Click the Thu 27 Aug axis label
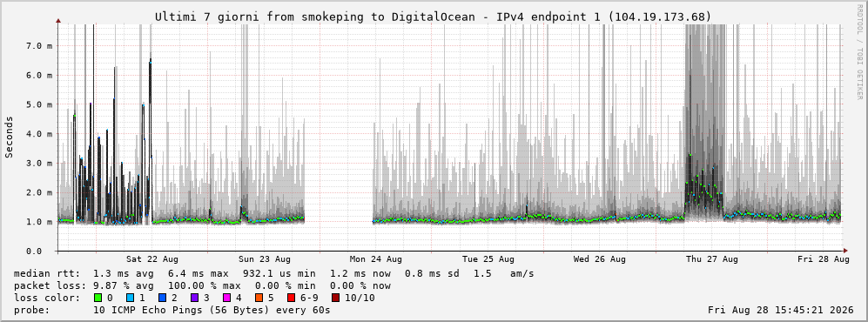 click(x=711, y=259)
